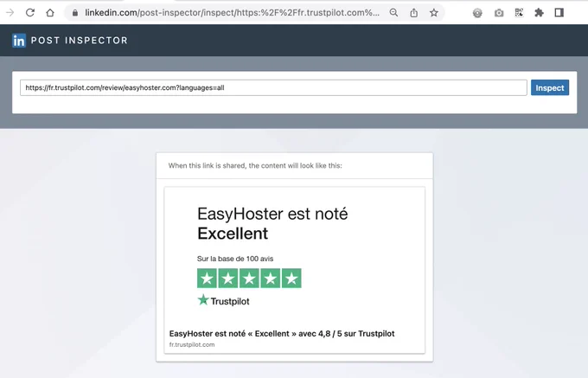Open the 'EasyHoster est noté « Excellent »' title link

282,333
